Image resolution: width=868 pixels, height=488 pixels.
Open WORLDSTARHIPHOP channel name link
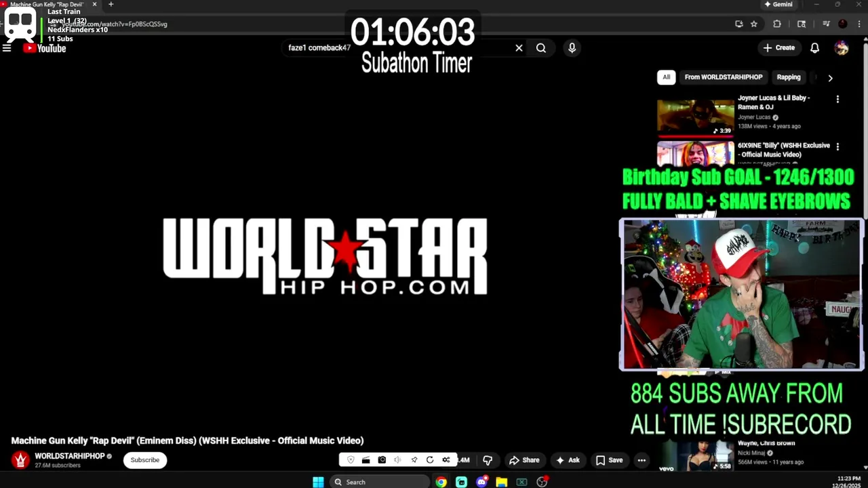(x=70, y=456)
